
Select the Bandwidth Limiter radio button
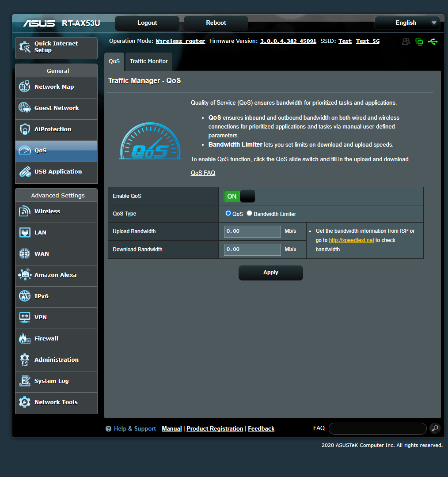pos(249,213)
